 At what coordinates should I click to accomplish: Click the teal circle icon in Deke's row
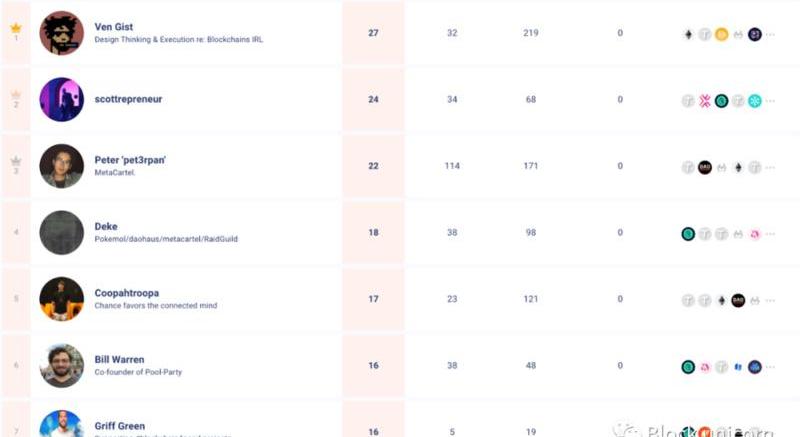[x=688, y=233]
